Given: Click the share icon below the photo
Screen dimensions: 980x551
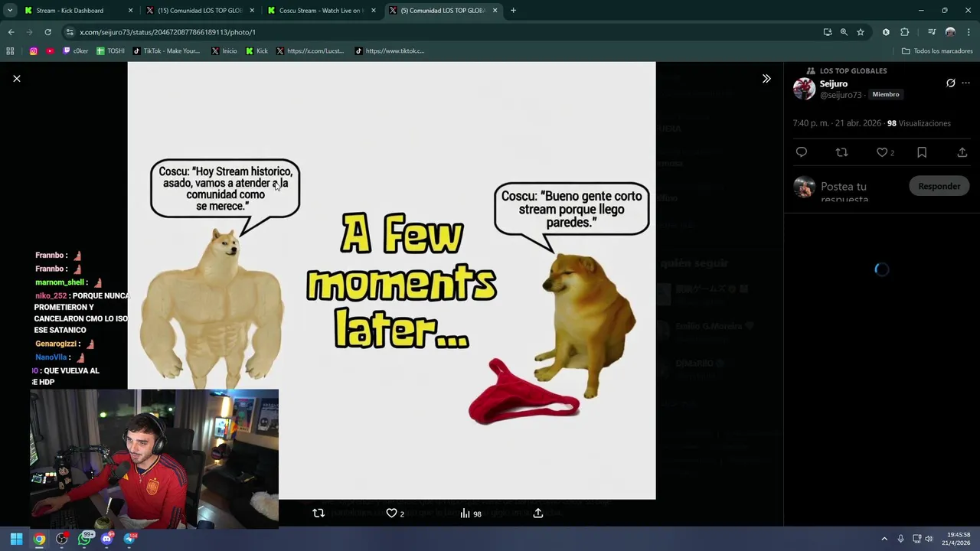Looking at the screenshot, I should [x=538, y=514].
